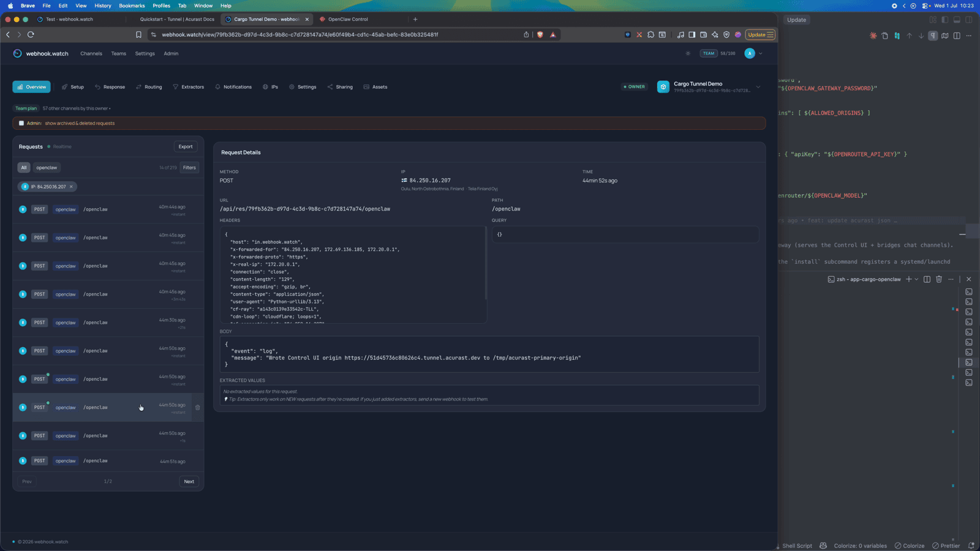Switch to Quickstart Tunnel Acurast Docs tab
The width and height of the screenshot is (980, 551).
pyautogui.click(x=177, y=19)
